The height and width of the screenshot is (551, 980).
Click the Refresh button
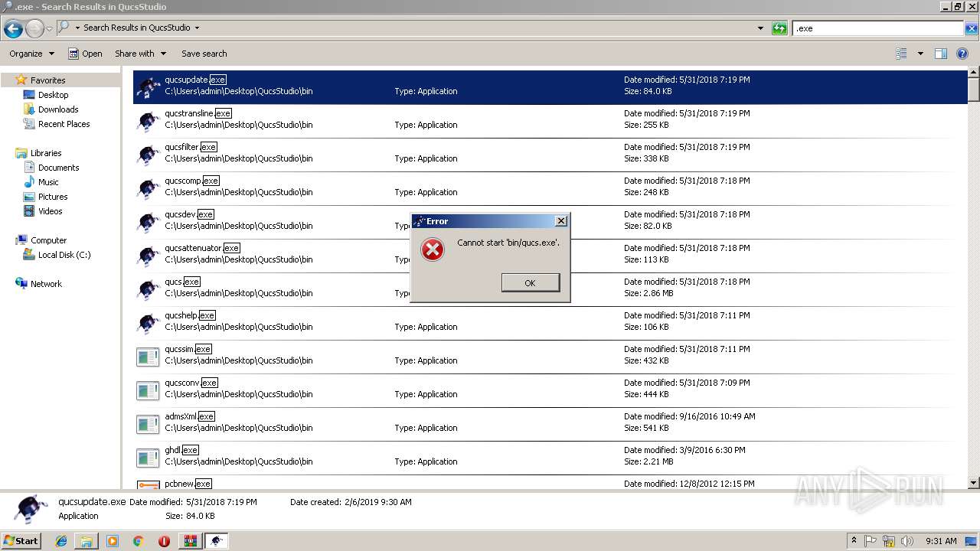point(779,28)
